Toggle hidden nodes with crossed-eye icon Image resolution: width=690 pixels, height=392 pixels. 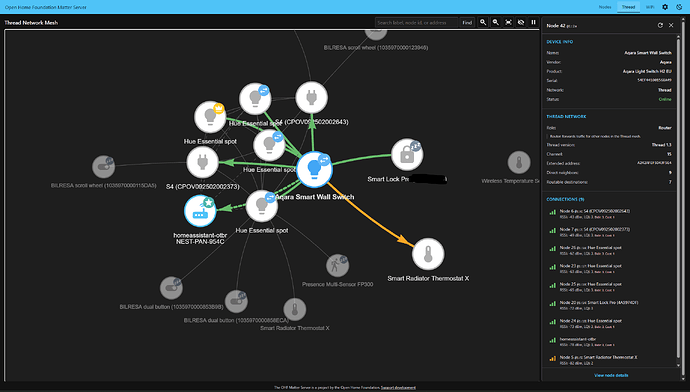click(x=521, y=22)
